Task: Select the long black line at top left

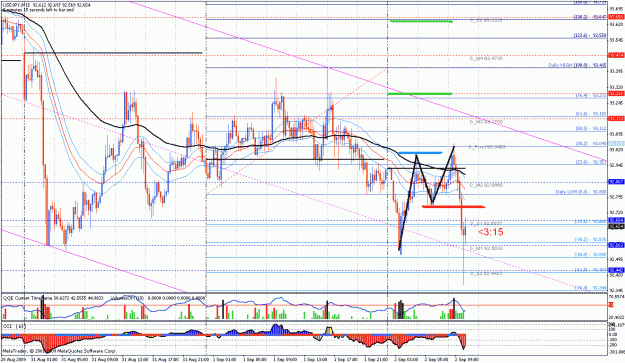Action: tap(113, 53)
